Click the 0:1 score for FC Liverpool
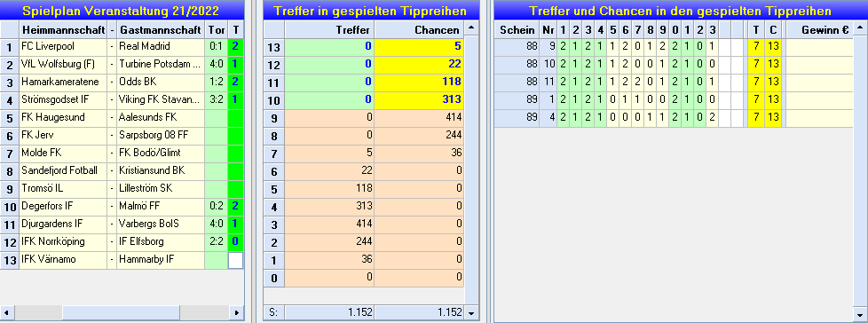This screenshot has width=868, height=323. [x=216, y=47]
